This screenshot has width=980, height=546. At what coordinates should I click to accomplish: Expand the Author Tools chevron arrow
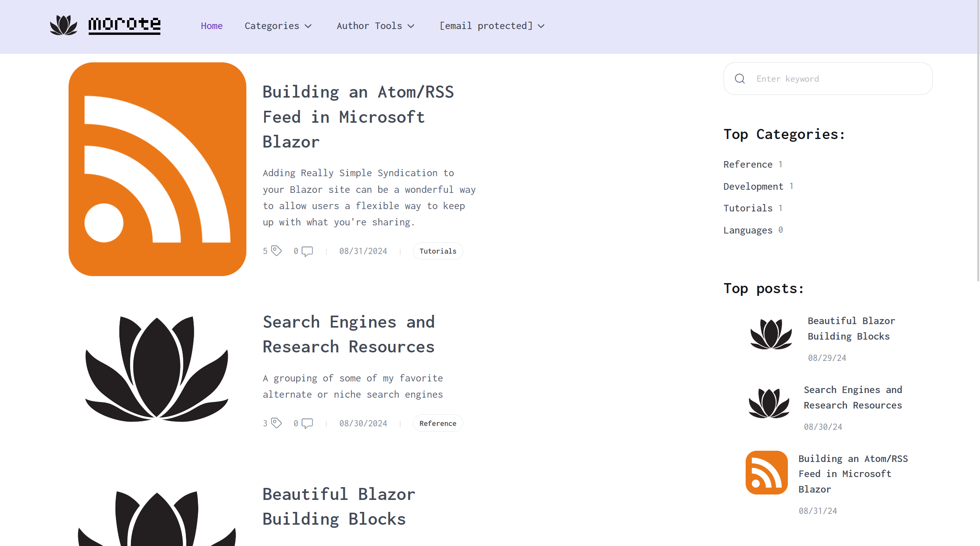[411, 26]
